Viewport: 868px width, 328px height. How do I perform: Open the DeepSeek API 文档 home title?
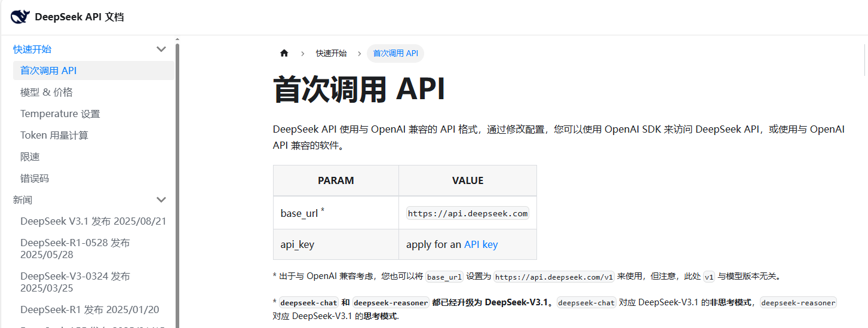(x=79, y=17)
